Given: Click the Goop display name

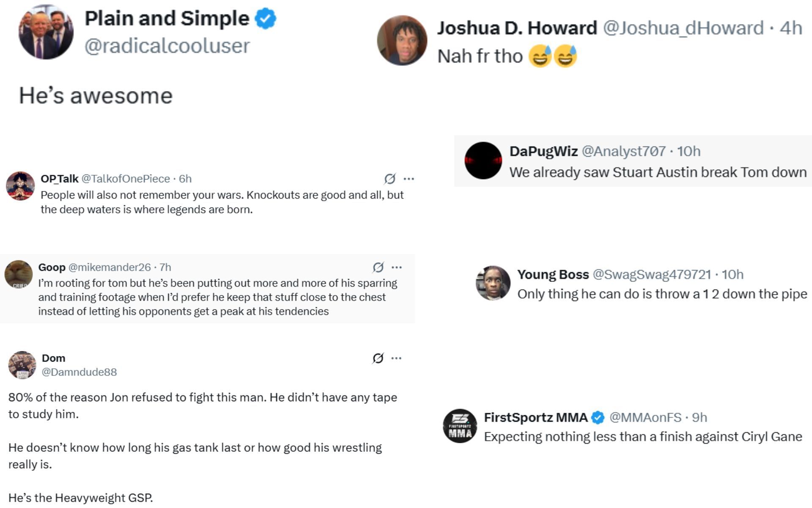Looking at the screenshot, I should (x=52, y=268).
